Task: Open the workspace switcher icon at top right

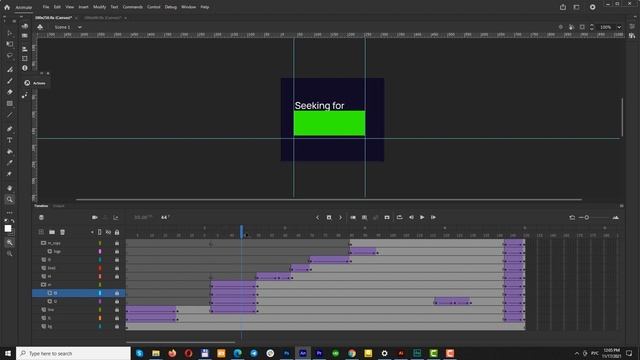Action: [576, 7]
